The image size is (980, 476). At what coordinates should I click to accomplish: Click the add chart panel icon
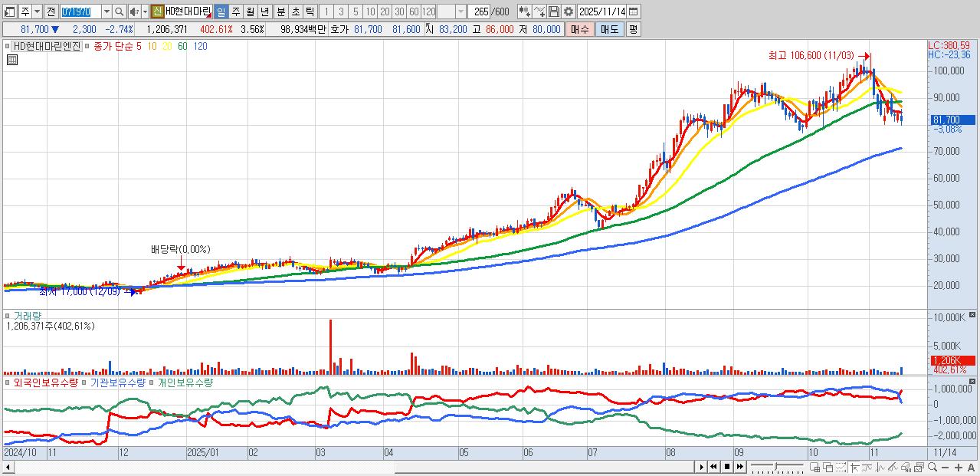pos(814,467)
